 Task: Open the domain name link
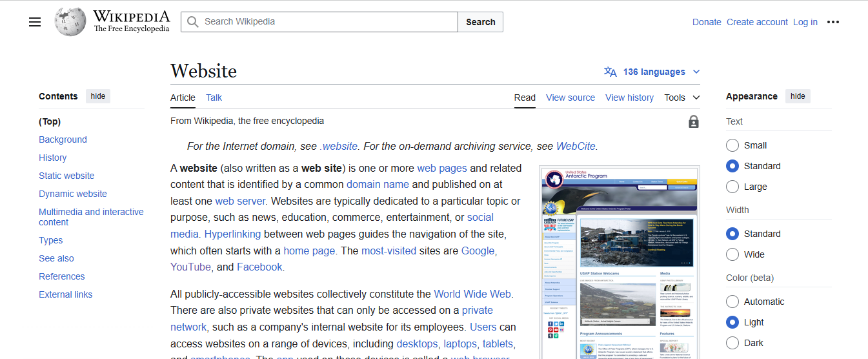coord(378,185)
